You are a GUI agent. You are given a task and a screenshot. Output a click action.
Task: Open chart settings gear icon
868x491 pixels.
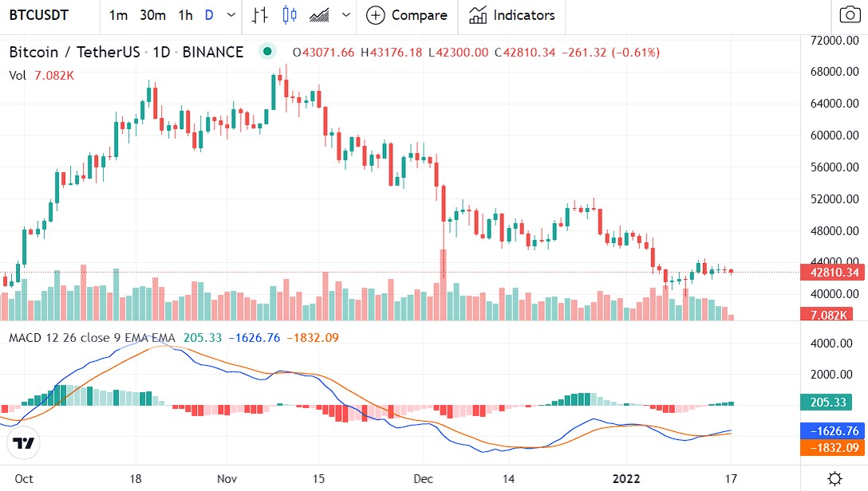[x=834, y=478]
